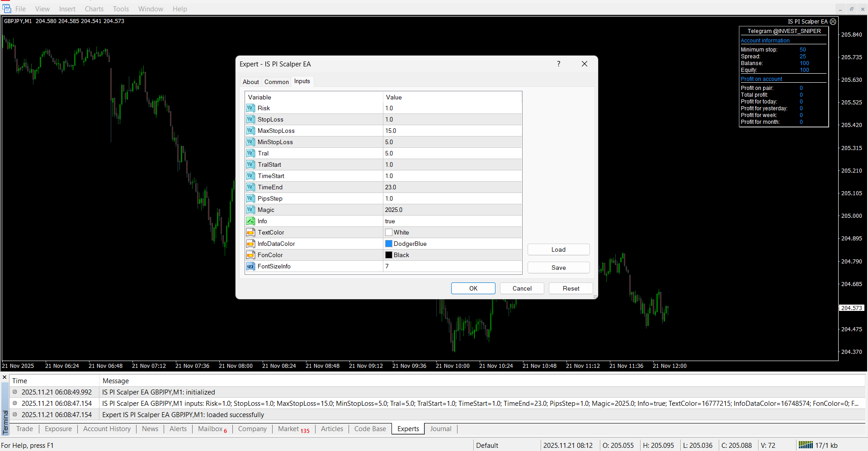Open the Charts menu

(94, 9)
